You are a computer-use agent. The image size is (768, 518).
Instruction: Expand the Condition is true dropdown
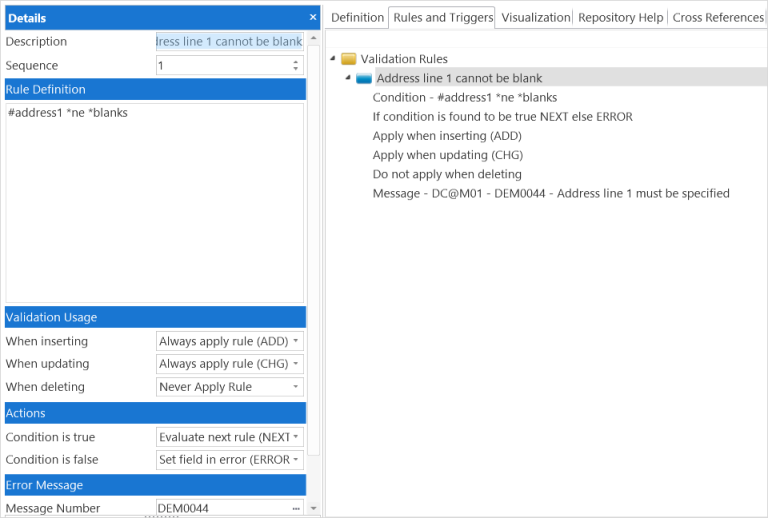point(296,437)
